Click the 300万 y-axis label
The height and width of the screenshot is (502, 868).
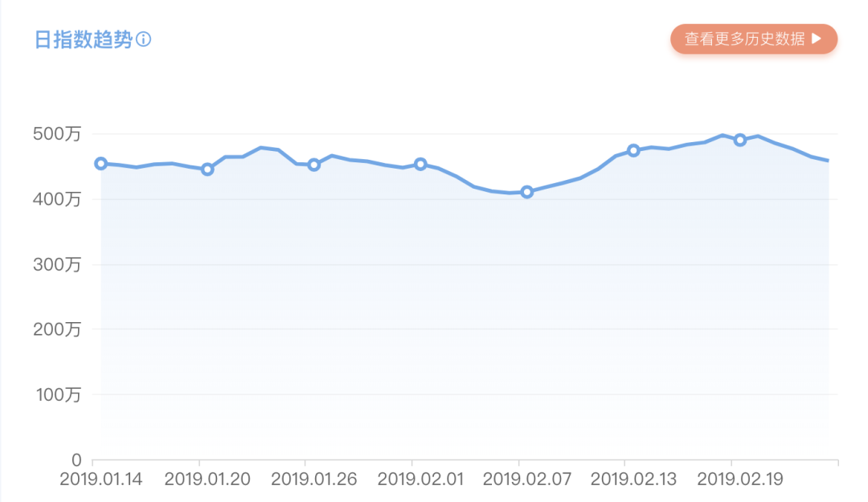pyautogui.click(x=56, y=264)
